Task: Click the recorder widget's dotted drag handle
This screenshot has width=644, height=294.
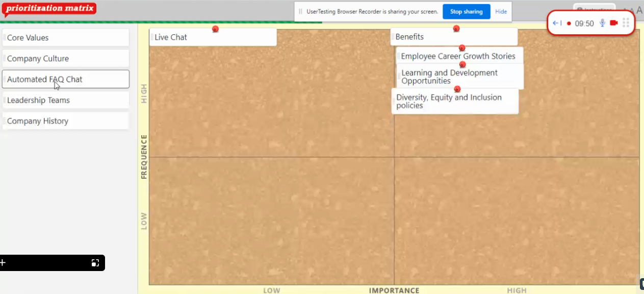Action: tap(626, 23)
